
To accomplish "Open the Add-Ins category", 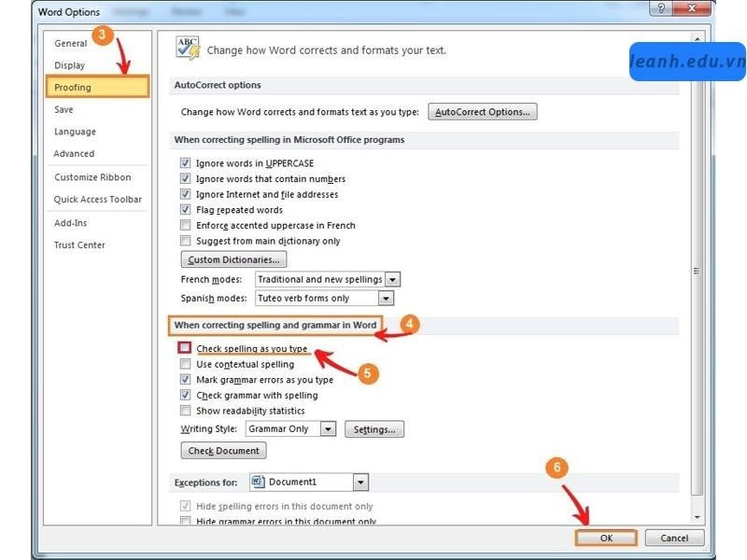I will pyautogui.click(x=71, y=223).
